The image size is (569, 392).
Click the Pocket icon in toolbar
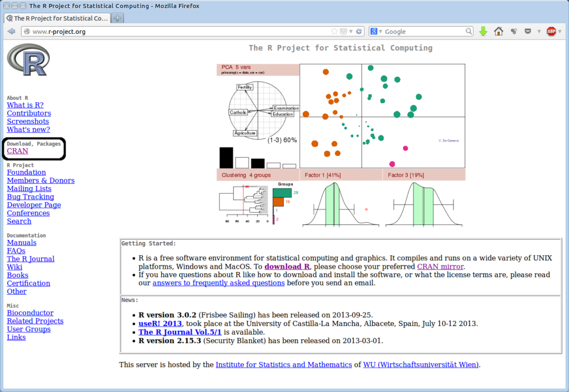[528, 32]
